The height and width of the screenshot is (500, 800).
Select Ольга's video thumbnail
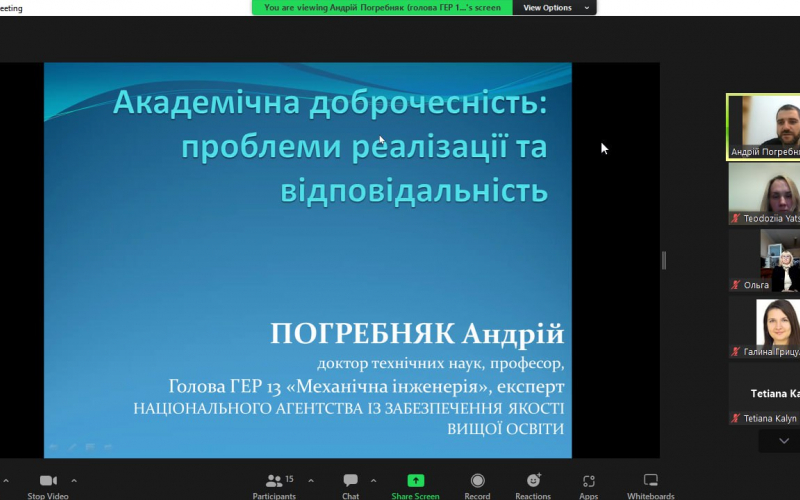[x=764, y=260]
